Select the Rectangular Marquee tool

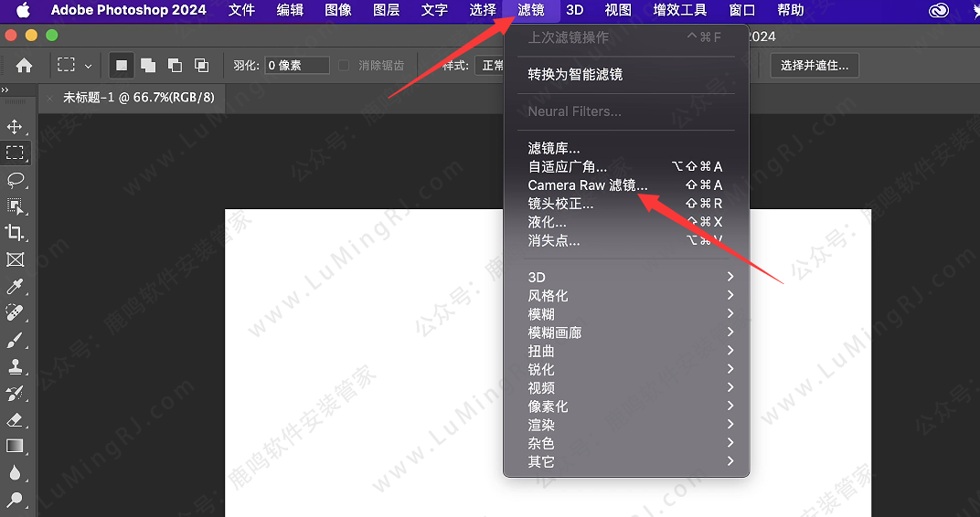click(x=15, y=153)
